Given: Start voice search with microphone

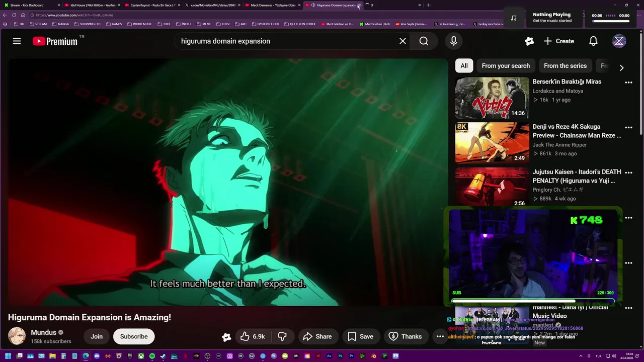Looking at the screenshot, I should pyautogui.click(x=454, y=41).
